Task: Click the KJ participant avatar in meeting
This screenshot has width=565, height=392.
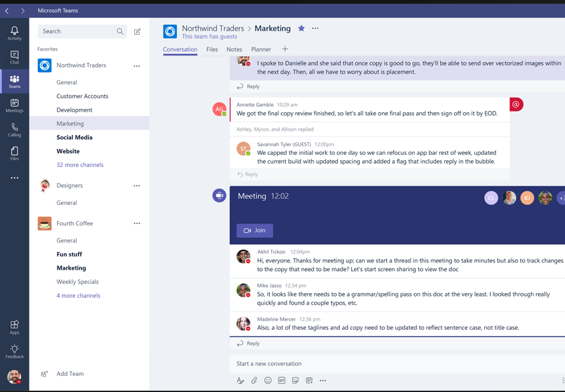Action: pos(527,198)
